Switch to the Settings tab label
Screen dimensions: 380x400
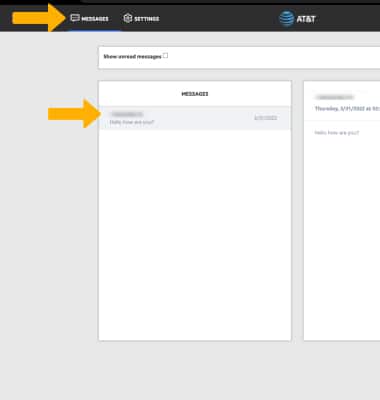pyautogui.click(x=147, y=19)
